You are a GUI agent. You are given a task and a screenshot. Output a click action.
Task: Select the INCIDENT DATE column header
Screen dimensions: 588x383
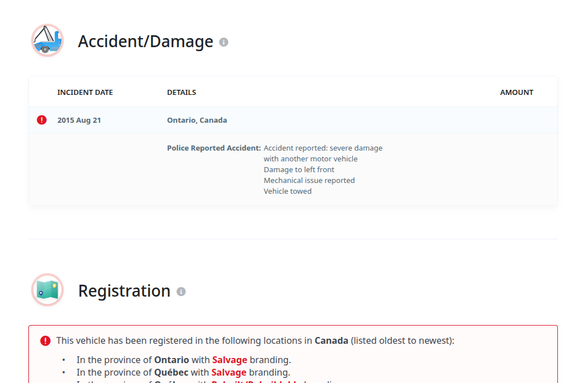(x=85, y=93)
